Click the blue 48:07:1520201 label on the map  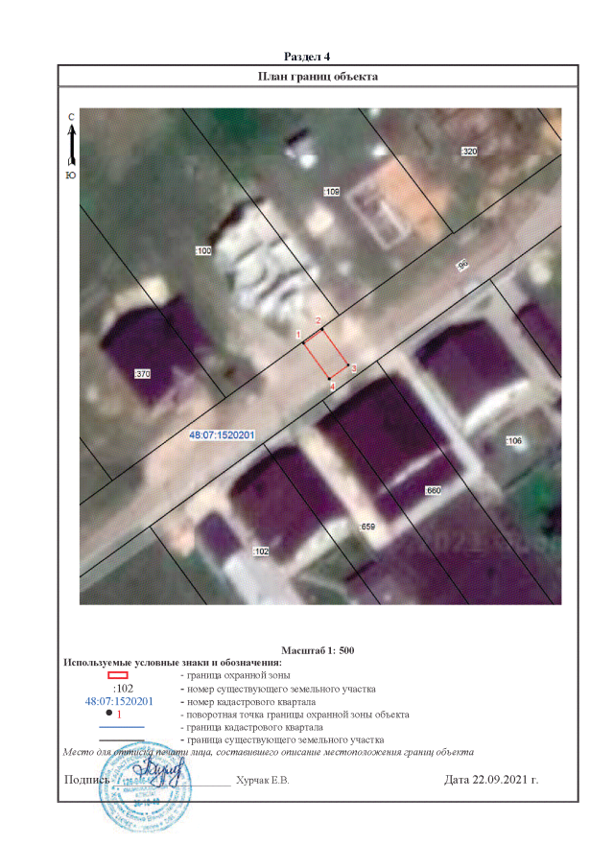click(223, 435)
